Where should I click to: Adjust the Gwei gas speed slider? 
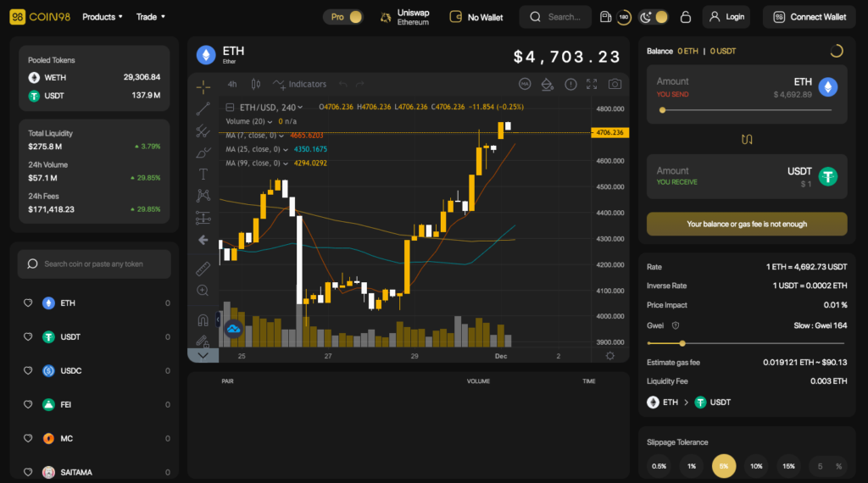(682, 343)
